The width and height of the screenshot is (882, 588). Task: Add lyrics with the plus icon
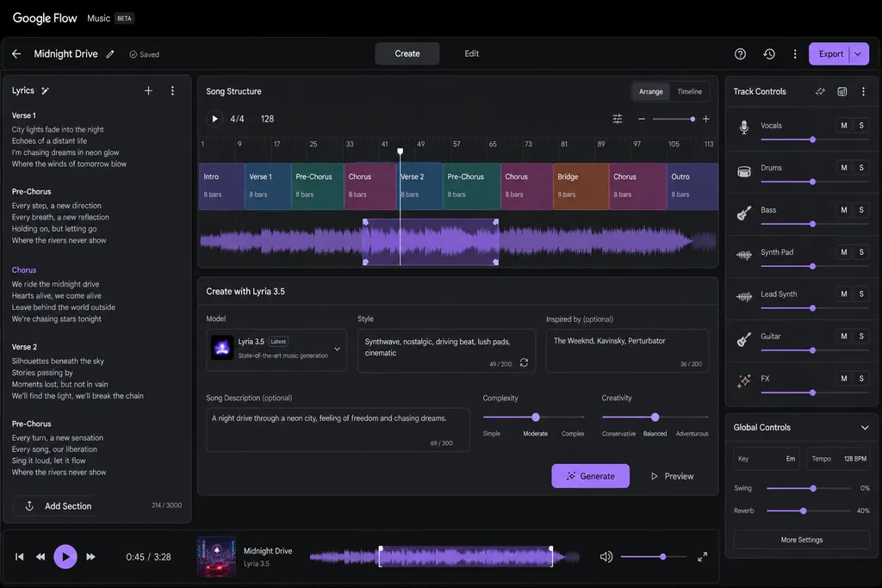point(148,90)
